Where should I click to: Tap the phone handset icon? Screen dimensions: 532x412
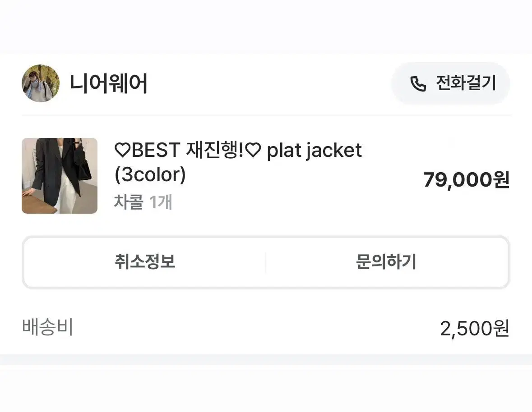[x=418, y=84]
